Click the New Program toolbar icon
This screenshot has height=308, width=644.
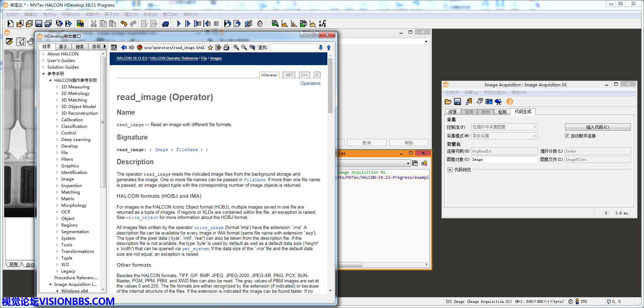(10, 24)
